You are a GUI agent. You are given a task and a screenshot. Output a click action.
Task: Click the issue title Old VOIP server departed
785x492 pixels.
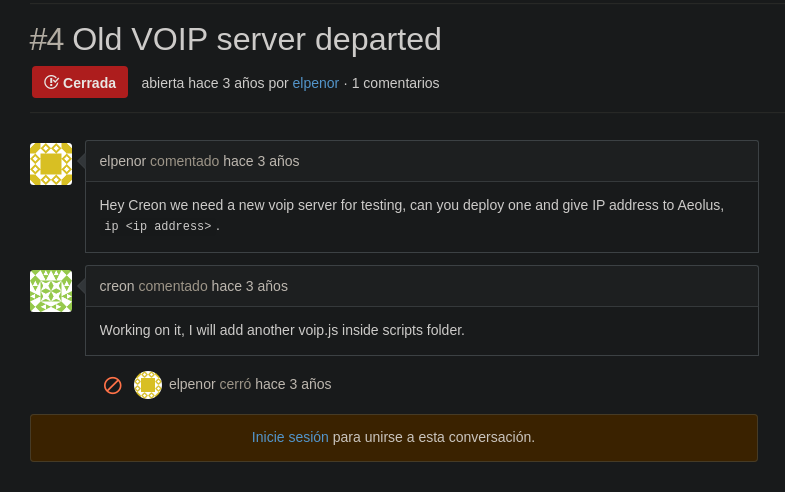(x=256, y=39)
